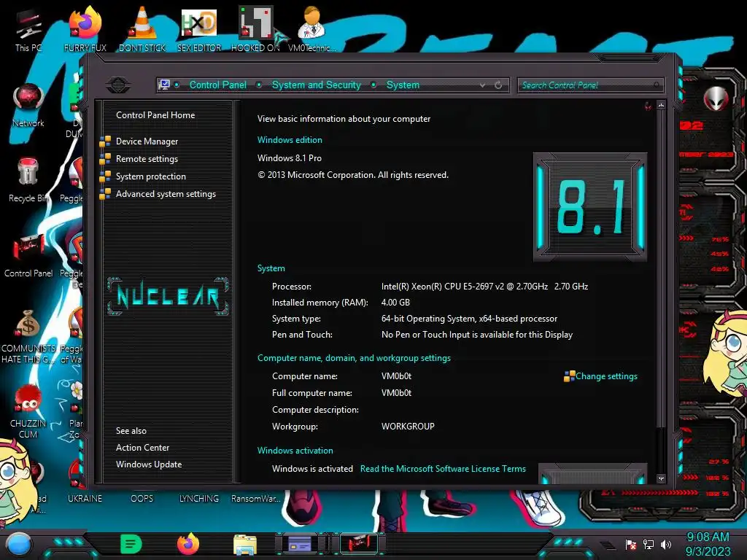Open Recycle Bin on desktop
747x560 pixels.
tap(28, 181)
